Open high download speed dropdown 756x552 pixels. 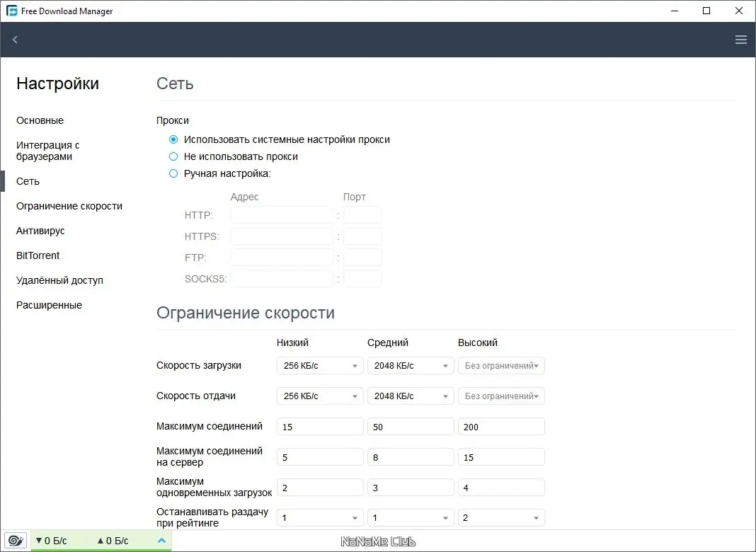[x=501, y=365]
